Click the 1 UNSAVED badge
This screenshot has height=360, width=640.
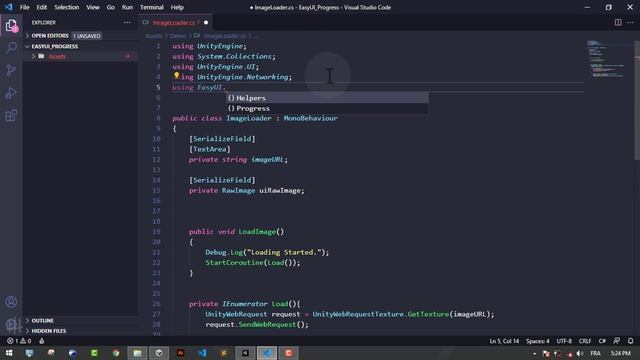87,36
